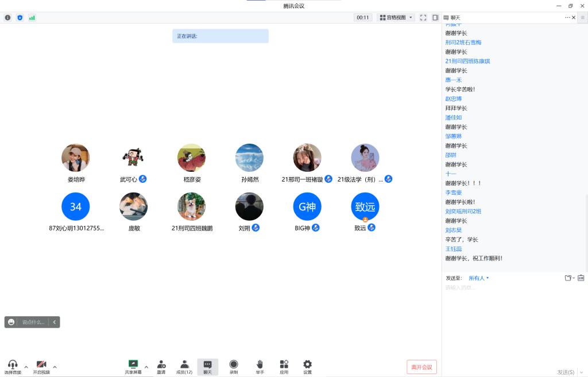The width and height of the screenshot is (588, 377).
Task: Click the chat tool icon right of the file icon
Action: [x=581, y=278]
